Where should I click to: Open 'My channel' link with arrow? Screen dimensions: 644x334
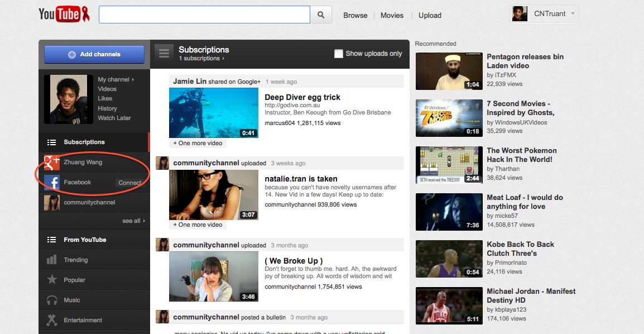coord(116,79)
